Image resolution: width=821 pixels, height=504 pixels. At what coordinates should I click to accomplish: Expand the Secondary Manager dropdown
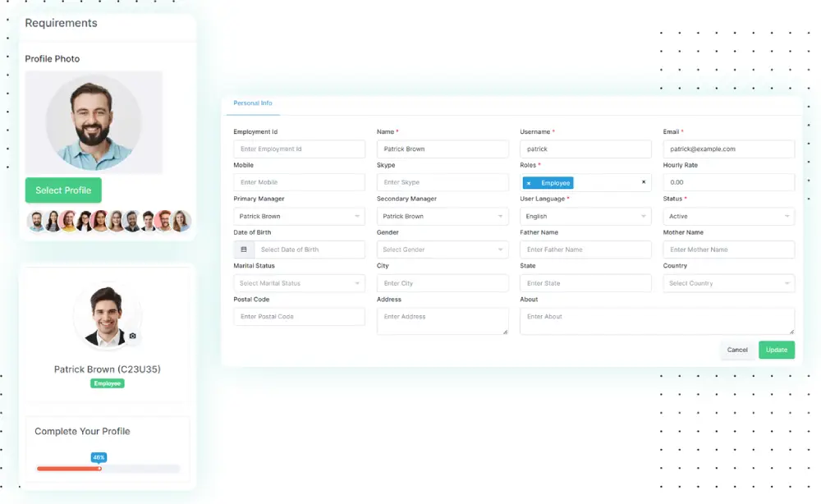(443, 217)
